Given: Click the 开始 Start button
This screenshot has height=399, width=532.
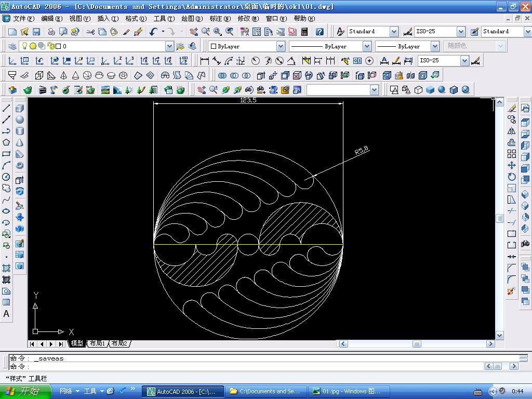Looking at the screenshot, I should click(x=25, y=391).
